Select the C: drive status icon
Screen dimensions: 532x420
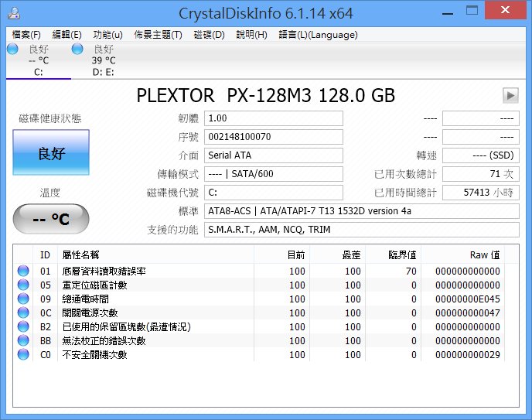[12, 49]
